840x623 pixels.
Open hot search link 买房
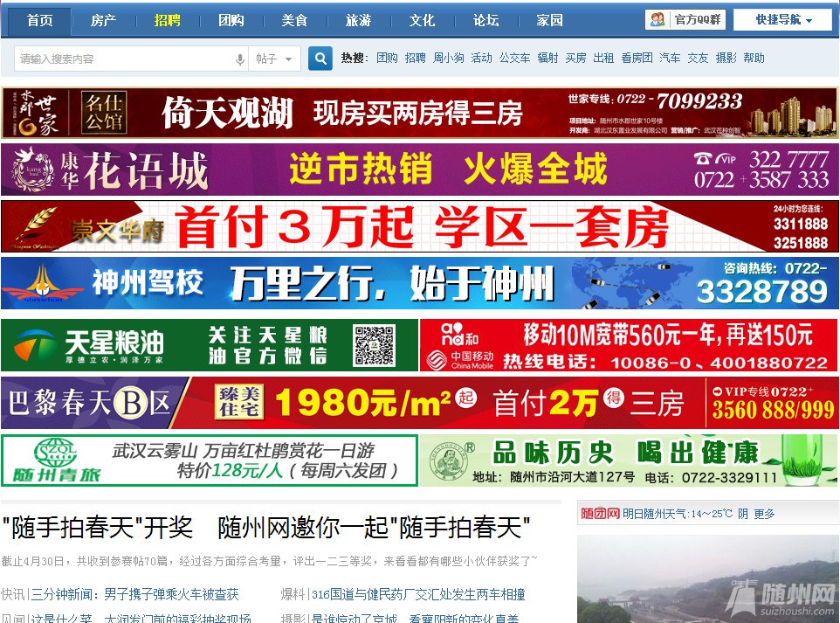point(576,58)
